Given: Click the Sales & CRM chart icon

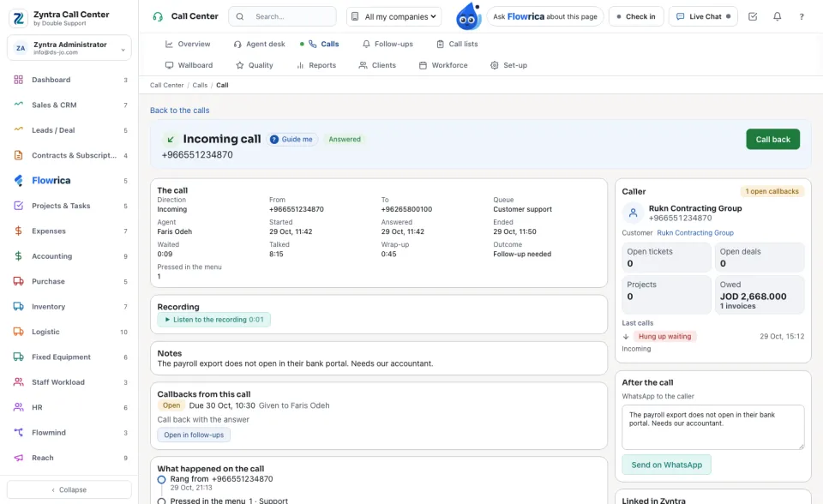Looking at the screenshot, I should coord(18,105).
